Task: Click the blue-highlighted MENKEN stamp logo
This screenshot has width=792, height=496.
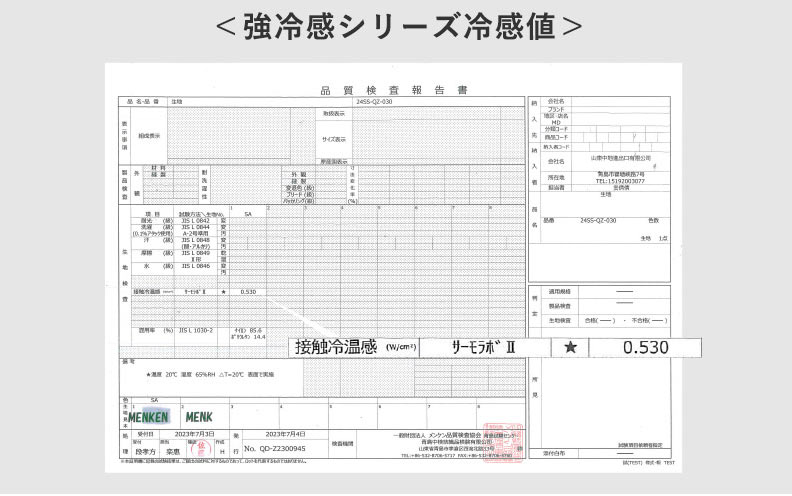Action: tap(148, 416)
